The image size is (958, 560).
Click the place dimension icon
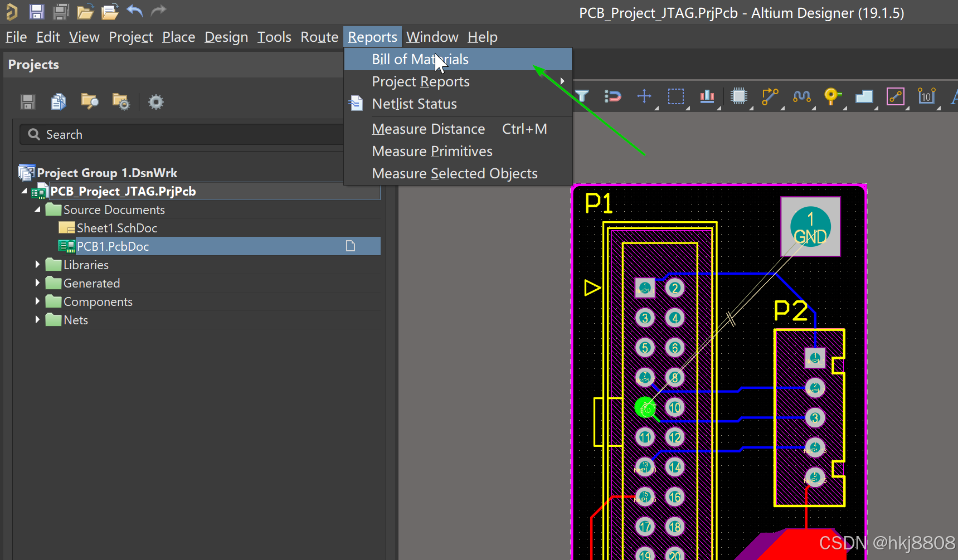[x=927, y=96]
